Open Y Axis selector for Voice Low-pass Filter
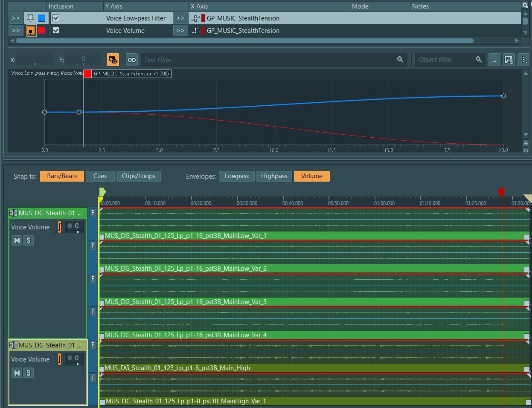Screen dimensions: 532x408 (x=16, y=18)
